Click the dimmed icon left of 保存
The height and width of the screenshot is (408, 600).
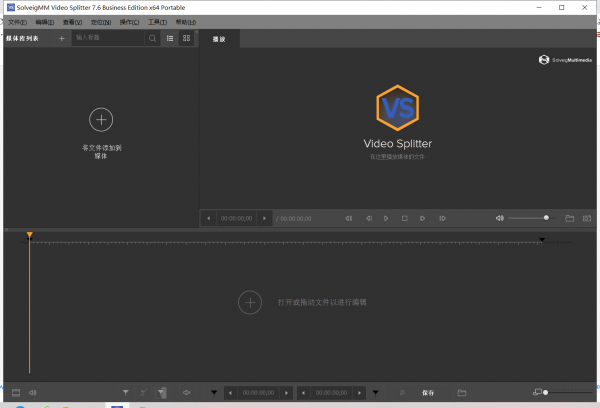(x=402, y=392)
